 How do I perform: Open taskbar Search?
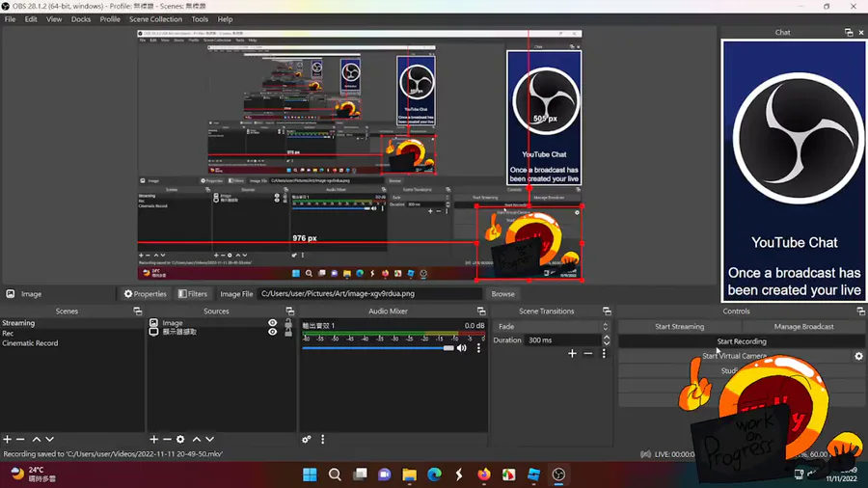point(335,474)
